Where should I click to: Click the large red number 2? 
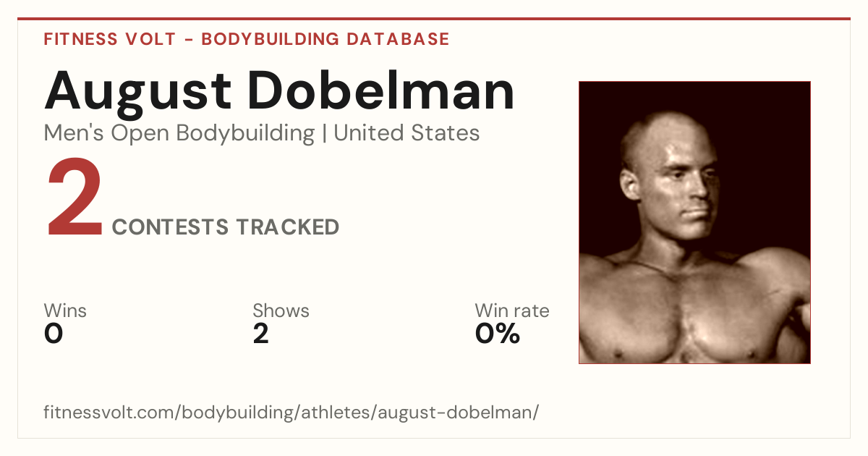[75, 199]
